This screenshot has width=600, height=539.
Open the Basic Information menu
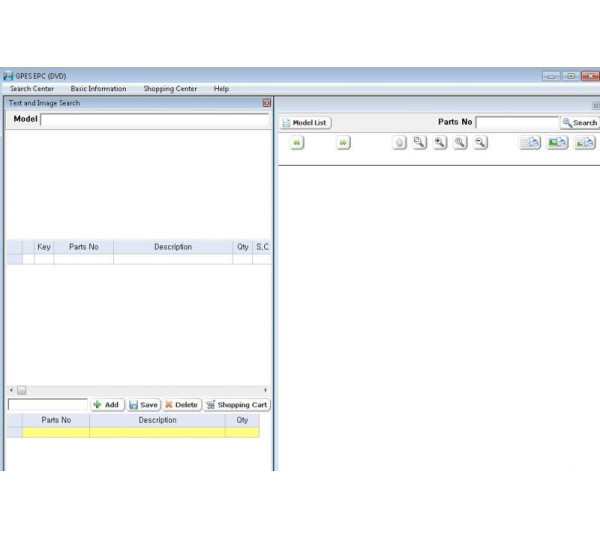pyautogui.click(x=98, y=89)
